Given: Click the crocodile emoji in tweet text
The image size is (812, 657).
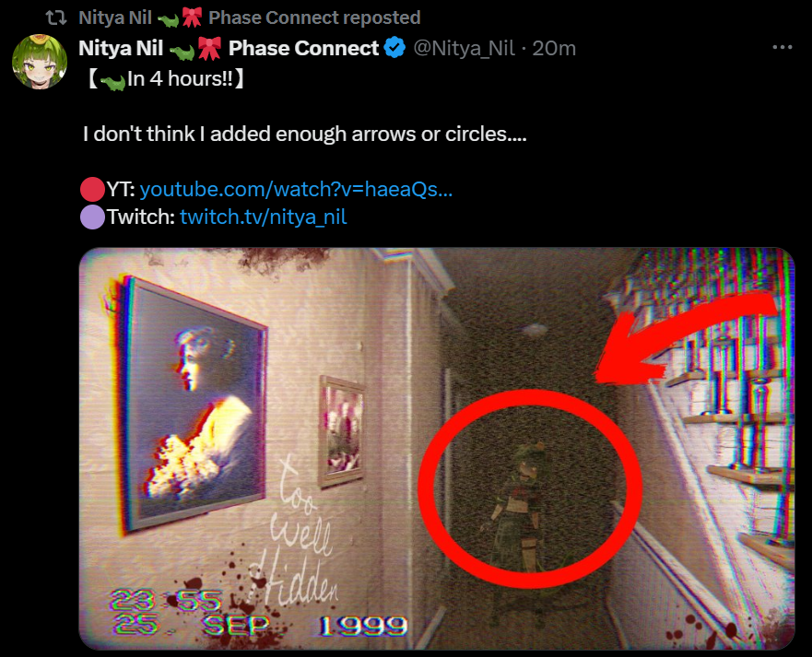Looking at the screenshot, I should click(112, 81).
